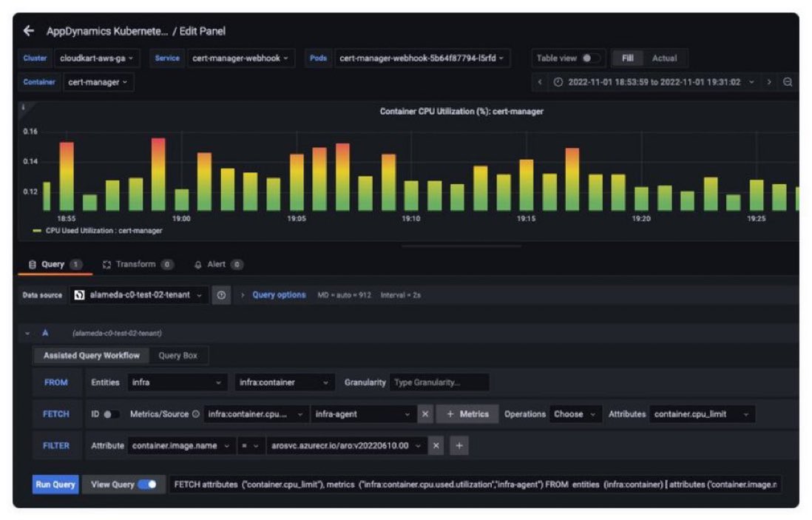
Task: Open data source help icon button
Action: coord(221,295)
